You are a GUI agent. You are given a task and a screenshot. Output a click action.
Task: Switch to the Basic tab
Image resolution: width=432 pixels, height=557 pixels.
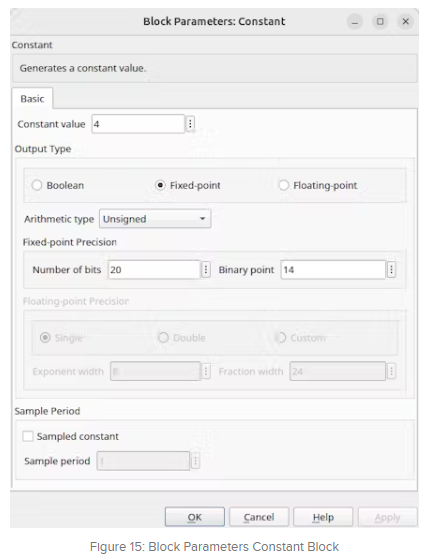[32, 98]
